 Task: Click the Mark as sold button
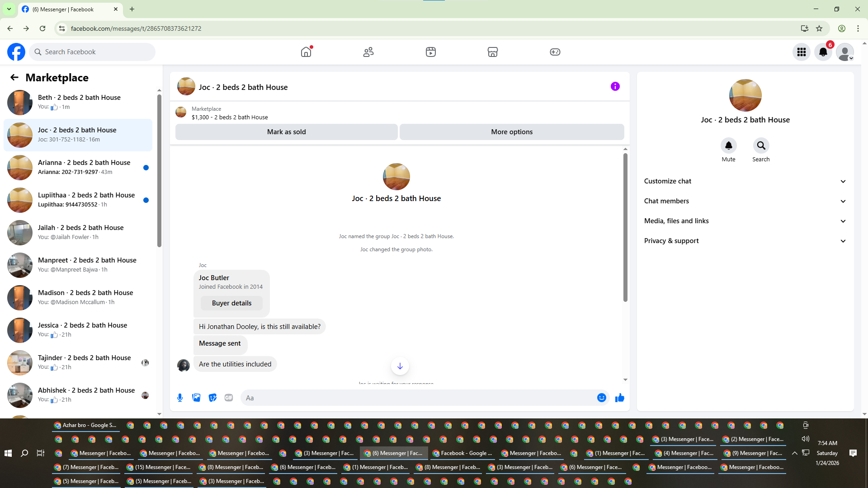coord(286,132)
